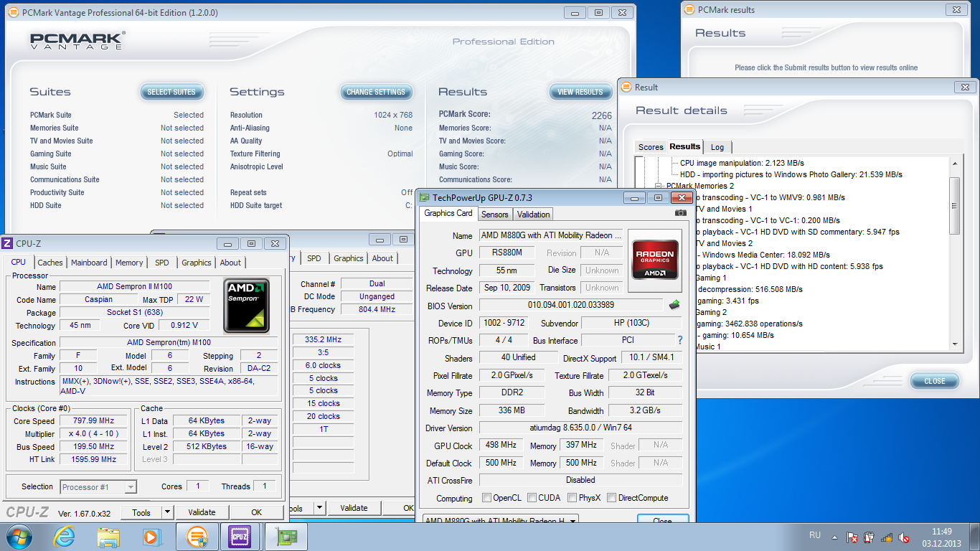
Task: Open About tab in the rear CPU-Z window
Action: point(382,258)
